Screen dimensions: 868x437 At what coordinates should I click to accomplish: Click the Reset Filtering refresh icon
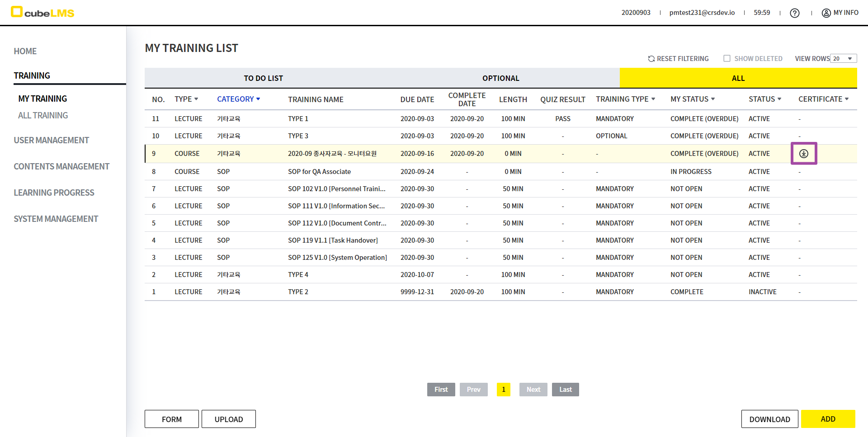pos(651,59)
